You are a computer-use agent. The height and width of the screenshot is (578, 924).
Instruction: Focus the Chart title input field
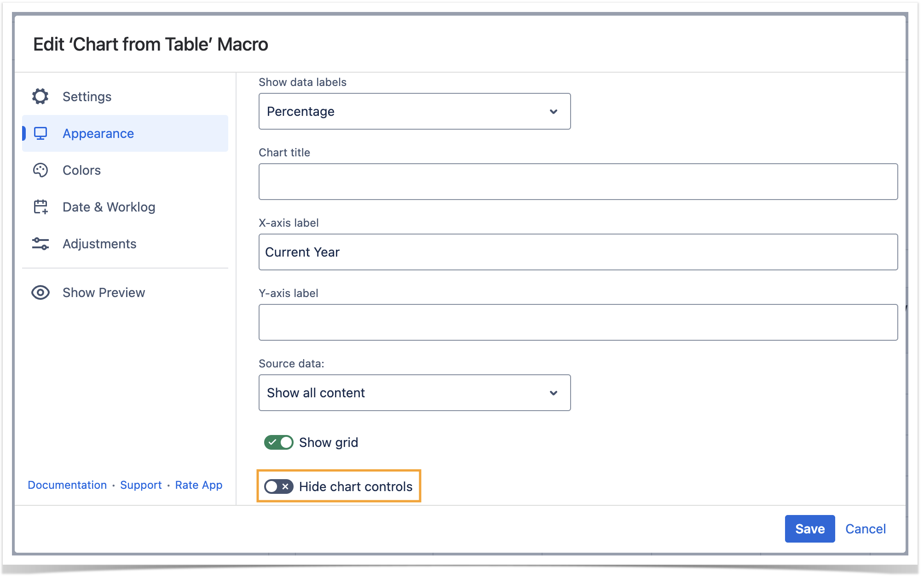[577, 182]
